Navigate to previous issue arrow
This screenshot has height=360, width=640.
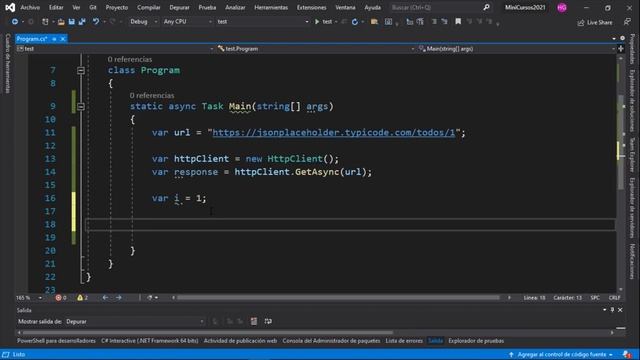(x=105, y=298)
